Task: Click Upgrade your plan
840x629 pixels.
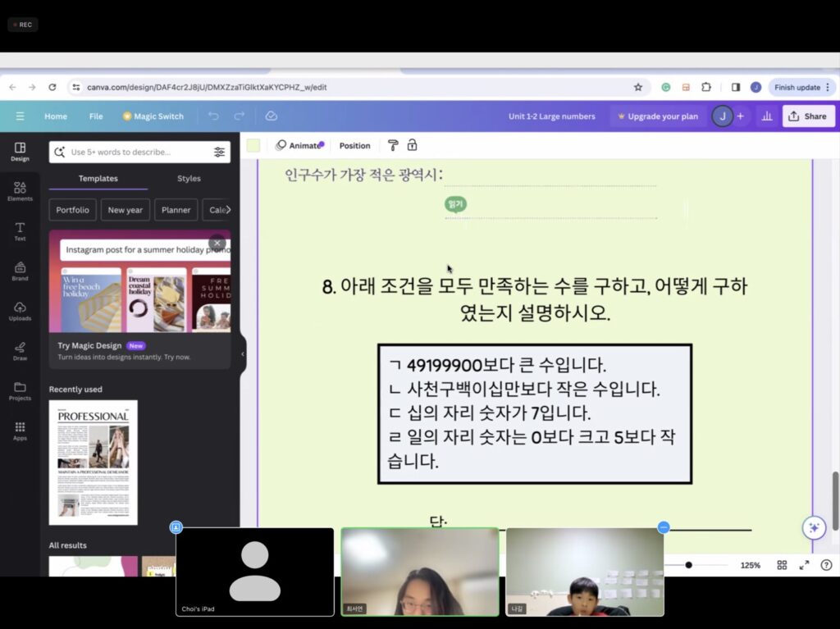Action: [x=658, y=116]
